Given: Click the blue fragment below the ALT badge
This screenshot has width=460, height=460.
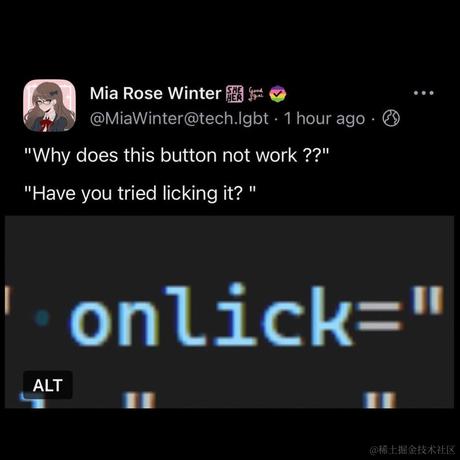Looking at the screenshot, I should click(32, 401).
